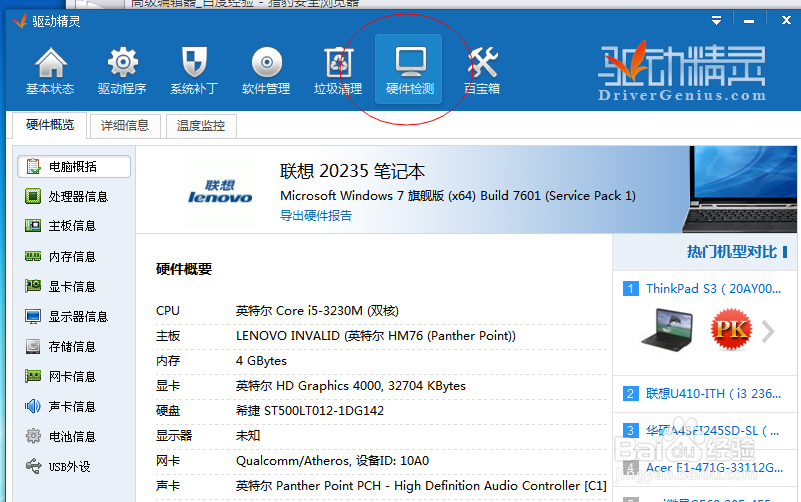Click the 显卡 value HD Graphics 4000
This screenshot has height=502, width=801.
tap(350, 386)
